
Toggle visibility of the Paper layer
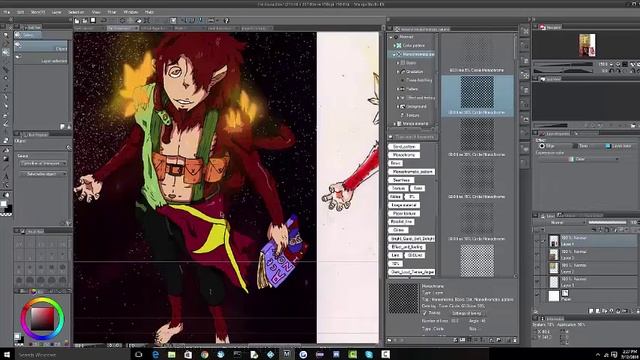[538, 296]
